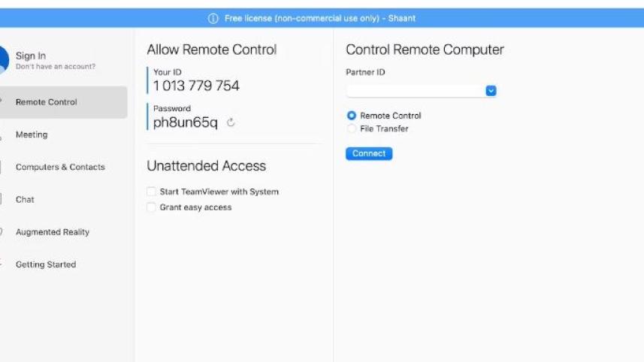This screenshot has height=362, width=644.
Task: Click the password refresh icon
Action: 231,122
